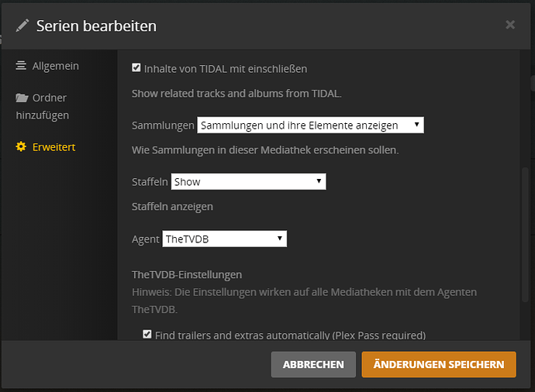Open the Sammlungen dropdown

click(x=310, y=125)
